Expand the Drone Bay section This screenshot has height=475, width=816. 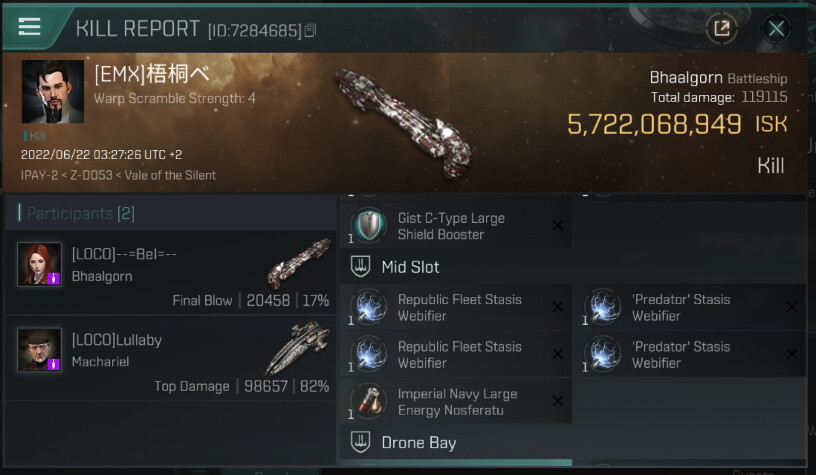point(360,442)
